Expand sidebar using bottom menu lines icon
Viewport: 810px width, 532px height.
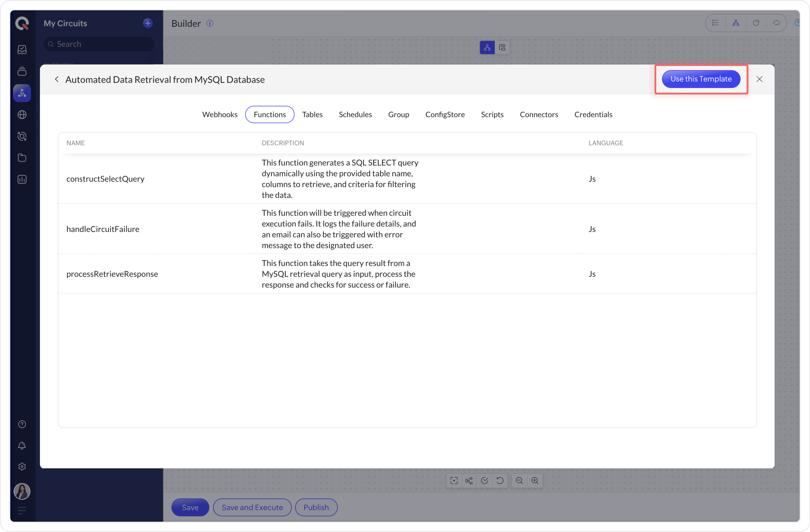pos(22,511)
